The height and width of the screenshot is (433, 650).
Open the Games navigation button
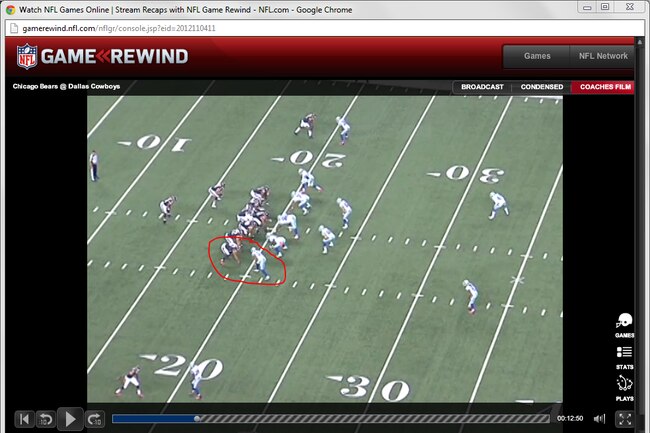point(536,56)
